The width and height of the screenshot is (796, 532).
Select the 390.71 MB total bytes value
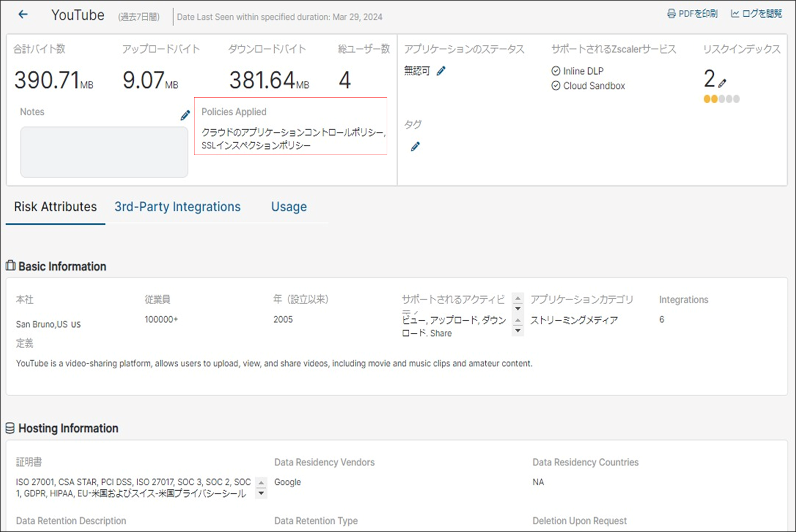(54, 80)
